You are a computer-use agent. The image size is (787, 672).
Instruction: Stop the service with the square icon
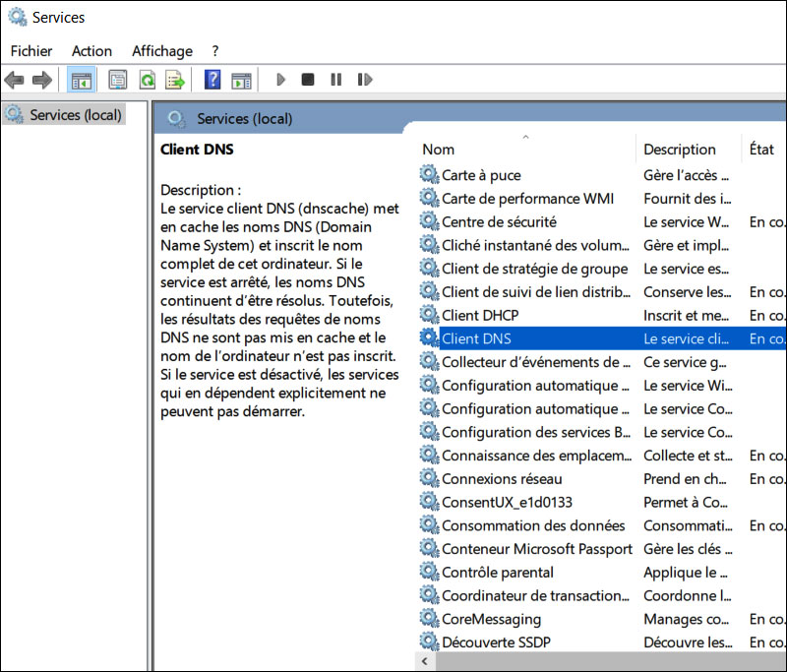coord(308,80)
